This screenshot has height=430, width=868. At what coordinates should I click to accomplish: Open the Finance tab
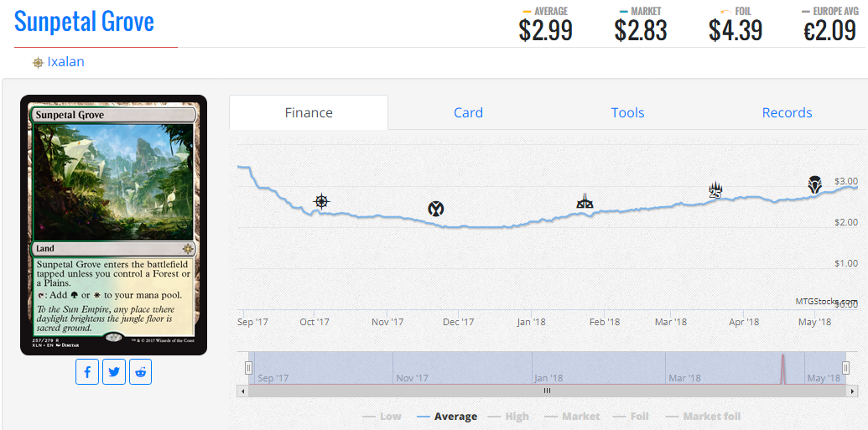pyautogui.click(x=309, y=113)
